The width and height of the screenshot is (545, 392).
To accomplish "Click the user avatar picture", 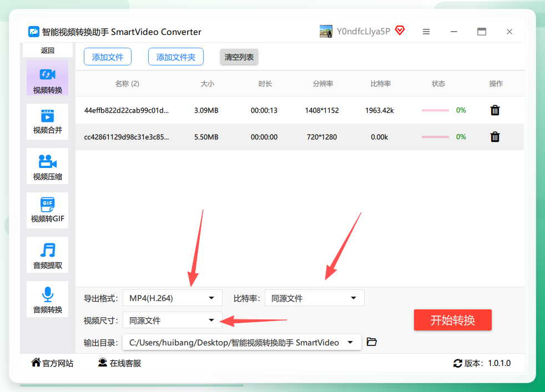I will click(x=326, y=31).
